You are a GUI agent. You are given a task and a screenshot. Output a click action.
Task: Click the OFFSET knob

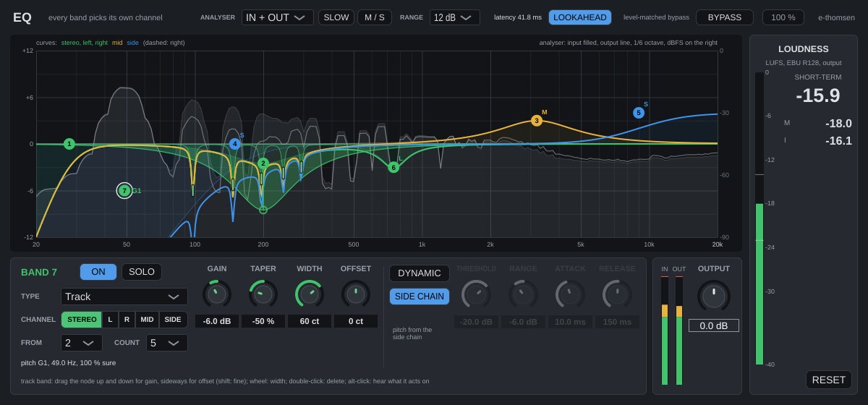(x=356, y=294)
